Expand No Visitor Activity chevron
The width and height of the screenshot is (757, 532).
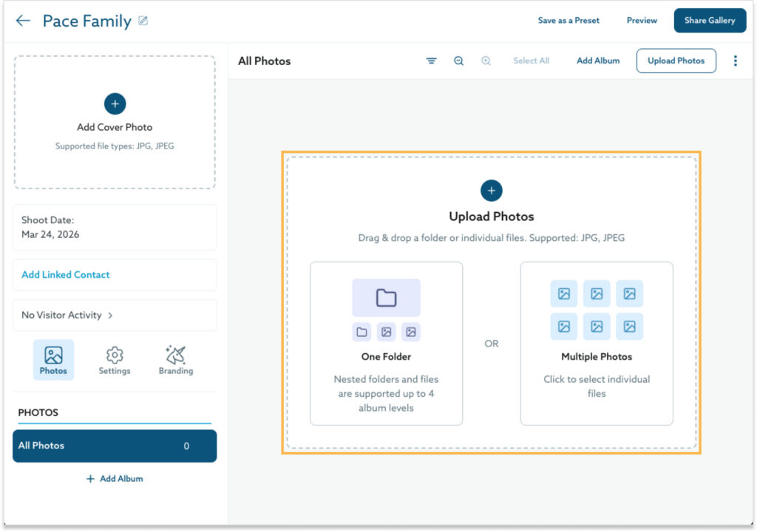click(110, 316)
